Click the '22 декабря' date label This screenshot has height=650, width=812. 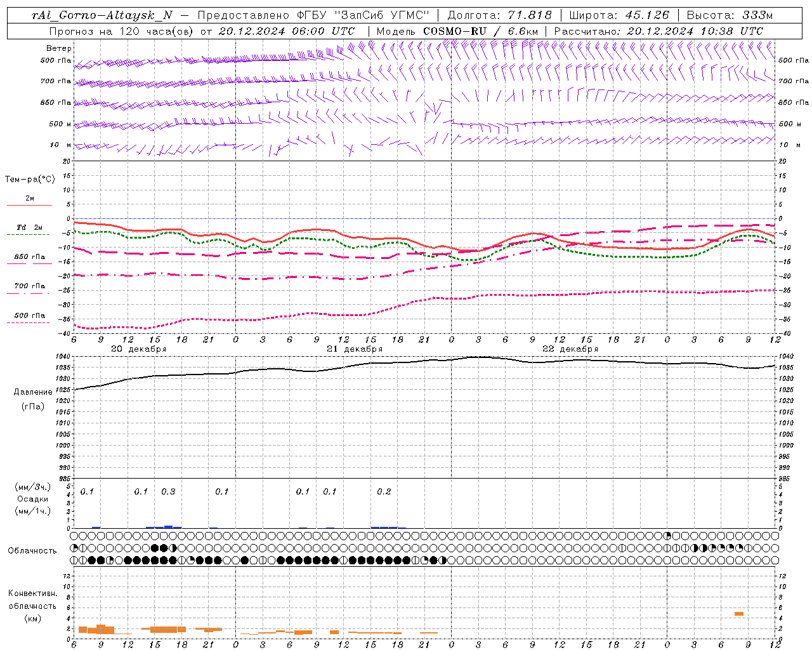click(x=570, y=349)
